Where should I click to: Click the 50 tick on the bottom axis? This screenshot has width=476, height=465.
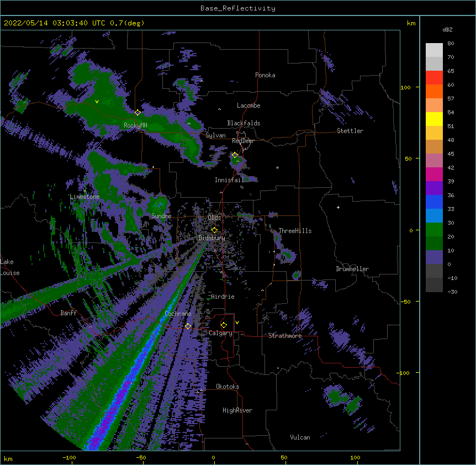coord(284,457)
